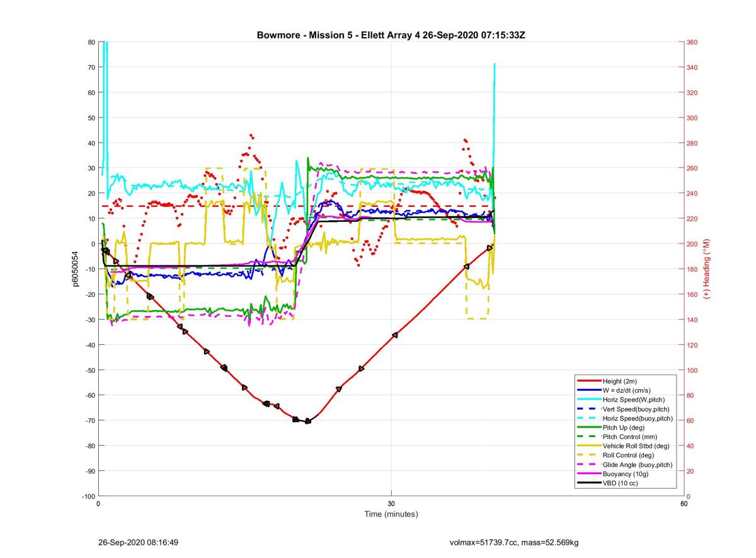Click the 'p6050054' vertical axis label
The width and height of the screenshot is (756, 558).
[76, 269]
